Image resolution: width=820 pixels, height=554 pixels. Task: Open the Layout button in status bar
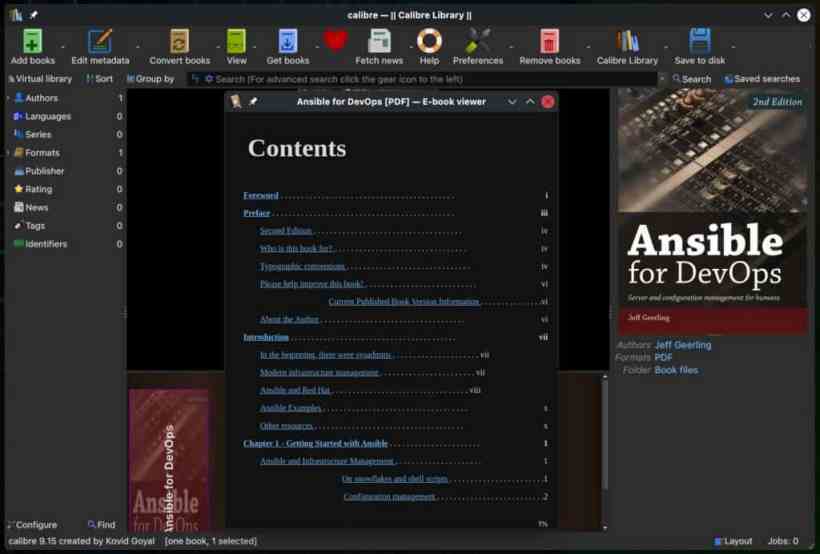(733, 541)
